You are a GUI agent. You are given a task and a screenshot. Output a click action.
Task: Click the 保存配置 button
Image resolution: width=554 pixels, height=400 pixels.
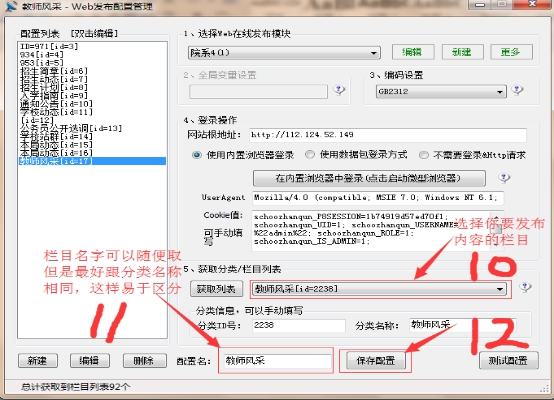[376, 360]
